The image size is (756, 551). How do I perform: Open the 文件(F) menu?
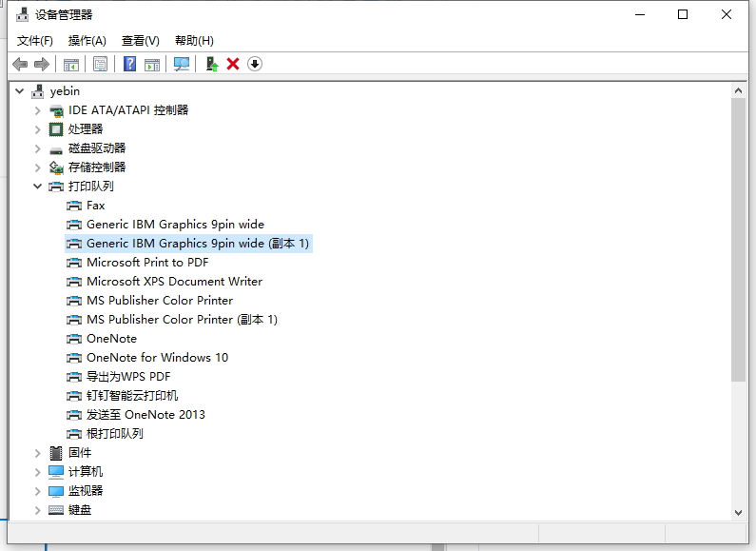click(35, 41)
